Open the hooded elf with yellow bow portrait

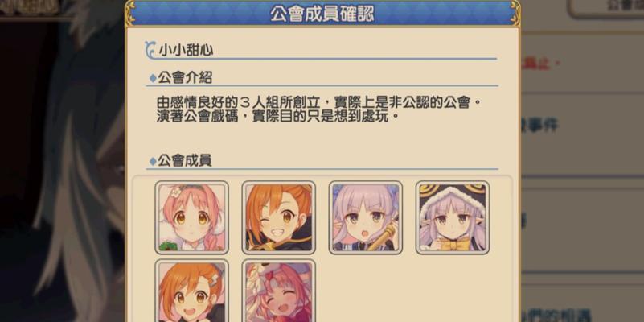(453, 217)
